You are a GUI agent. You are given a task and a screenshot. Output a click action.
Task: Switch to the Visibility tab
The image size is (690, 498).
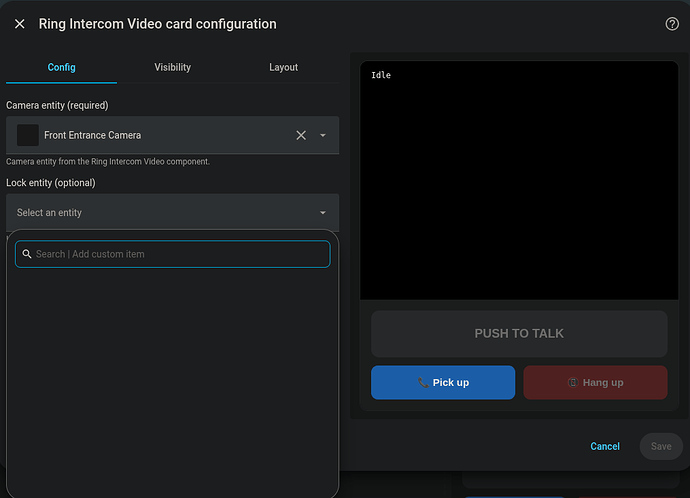point(172,67)
